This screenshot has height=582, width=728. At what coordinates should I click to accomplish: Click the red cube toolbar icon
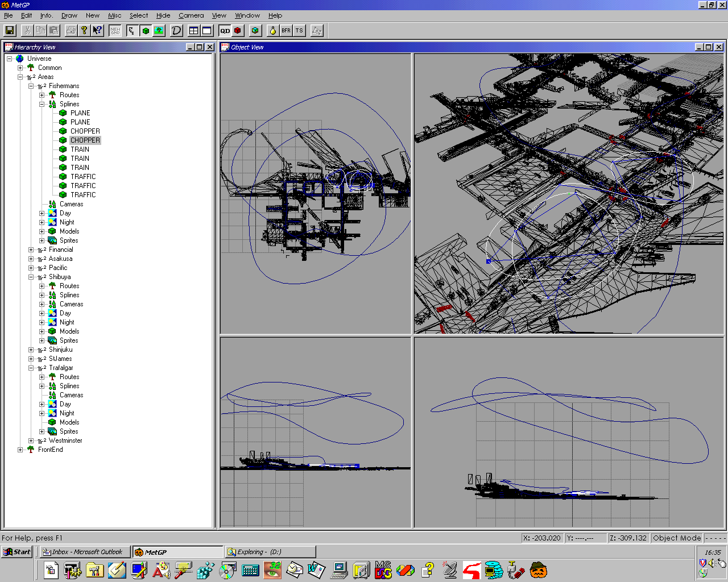click(238, 31)
